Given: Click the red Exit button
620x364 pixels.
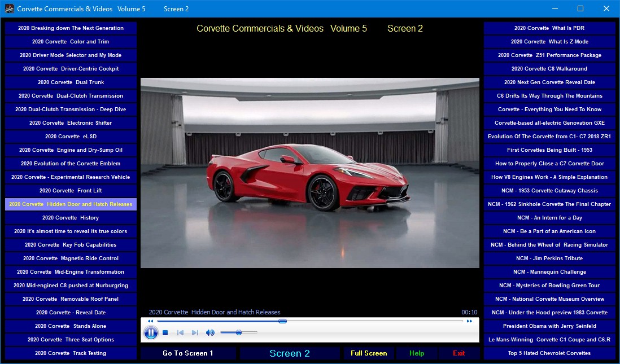Looking at the screenshot, I should [459, 353].
